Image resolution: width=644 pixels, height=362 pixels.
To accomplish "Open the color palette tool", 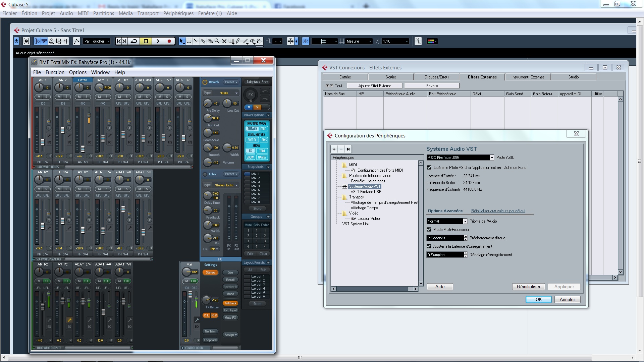I will [432, 41].
